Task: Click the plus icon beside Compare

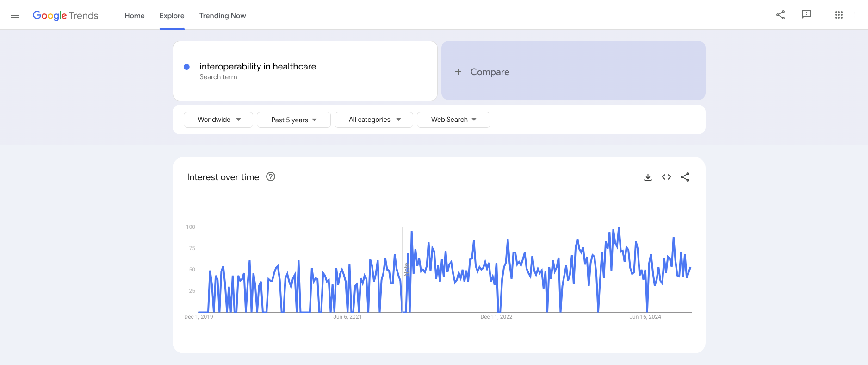Action: 458,72
